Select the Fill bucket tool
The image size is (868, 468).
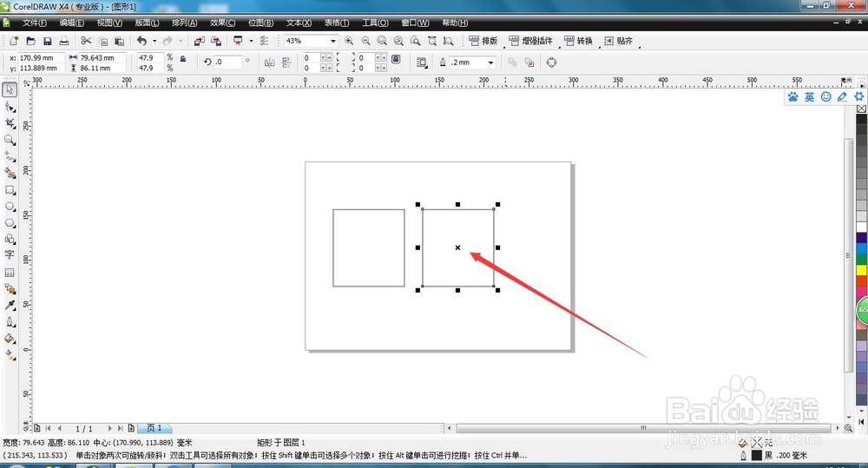point(10,339)
